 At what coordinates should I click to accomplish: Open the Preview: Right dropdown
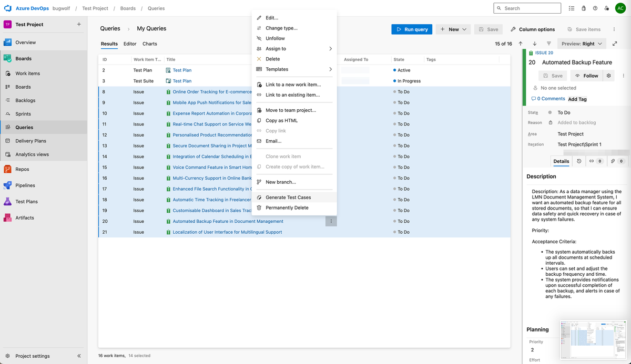(582, 44)
